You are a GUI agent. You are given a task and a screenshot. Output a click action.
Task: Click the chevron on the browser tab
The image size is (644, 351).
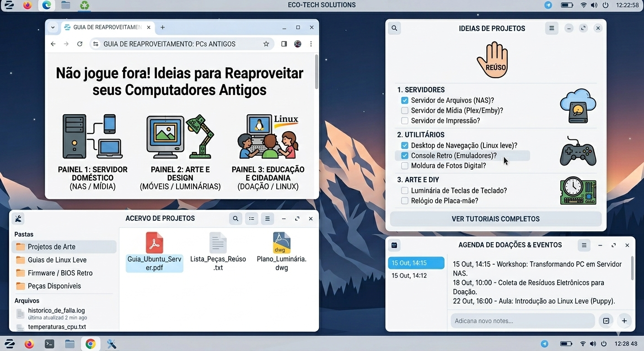53,27
